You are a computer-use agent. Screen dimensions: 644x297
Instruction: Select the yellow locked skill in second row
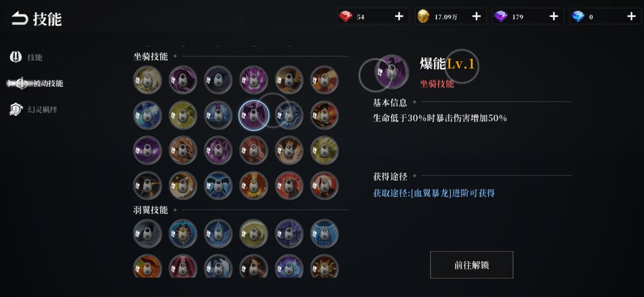(183, 115)
